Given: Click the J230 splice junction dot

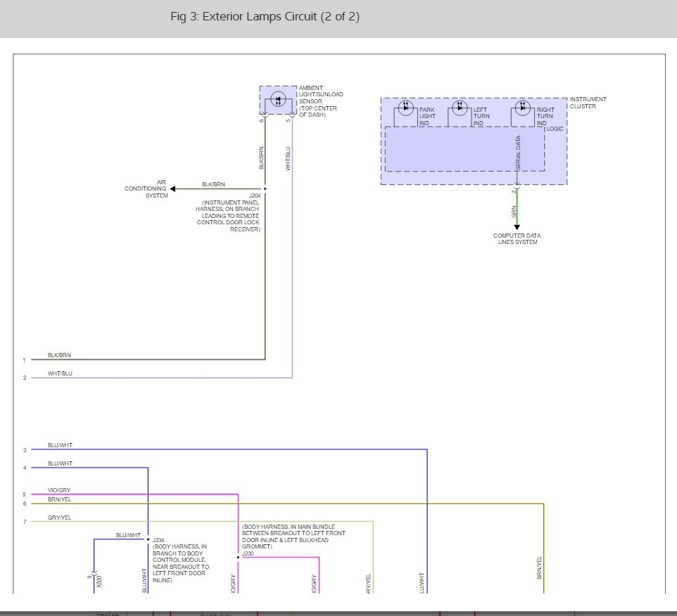Looking at the screenshot, I should pyautogui.click(x=239, y=558).
